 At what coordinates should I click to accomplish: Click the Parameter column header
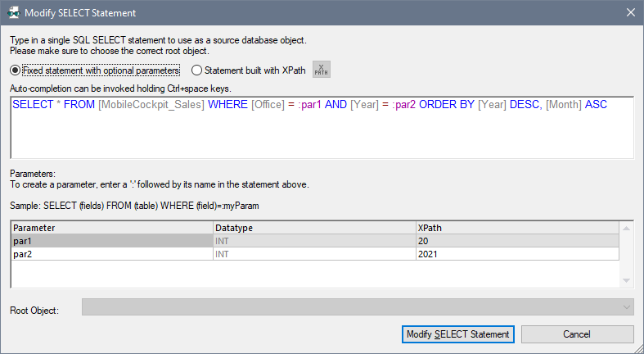(110, 227)
